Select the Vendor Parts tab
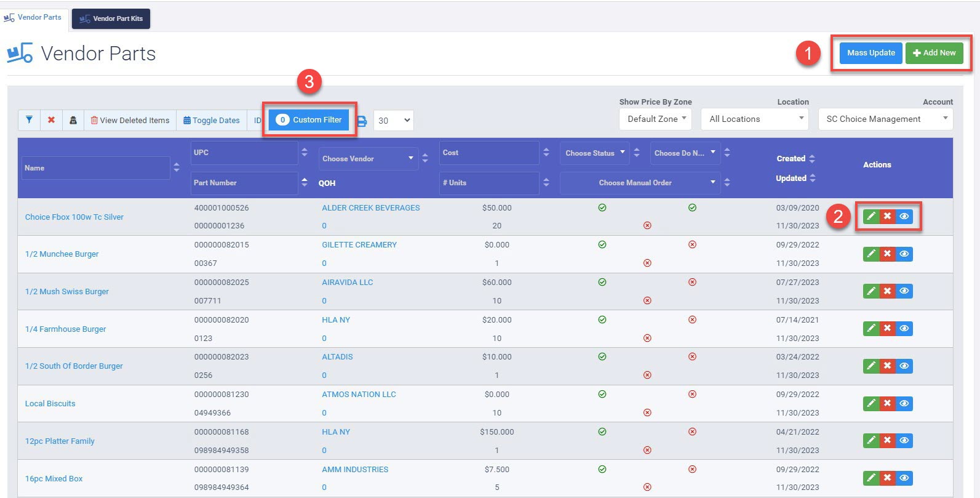Image resolution: width=980 pixels, height=498 pixels. coord(34,17)
